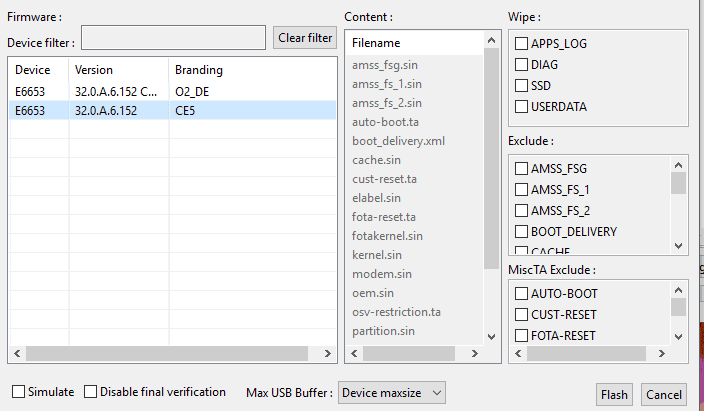Click Exclude list scroll up arrow
The image size is (704, 411).
(x=678, y=165)
